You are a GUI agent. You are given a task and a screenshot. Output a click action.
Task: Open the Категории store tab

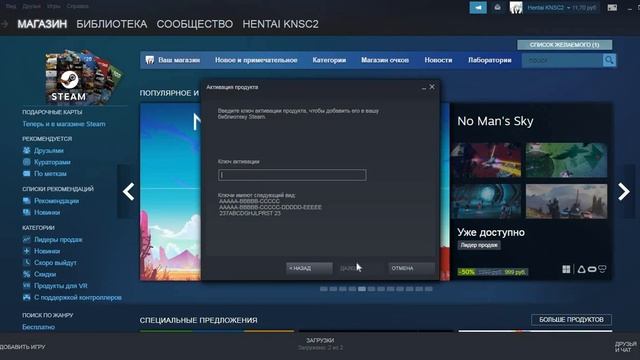pos(329,60)
